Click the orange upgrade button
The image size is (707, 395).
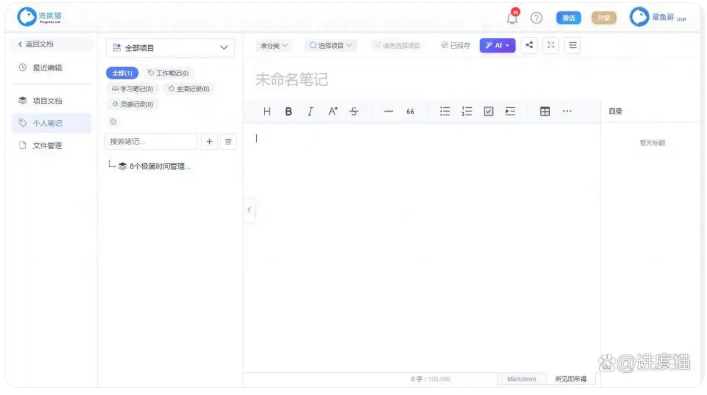tap(604, 18)
